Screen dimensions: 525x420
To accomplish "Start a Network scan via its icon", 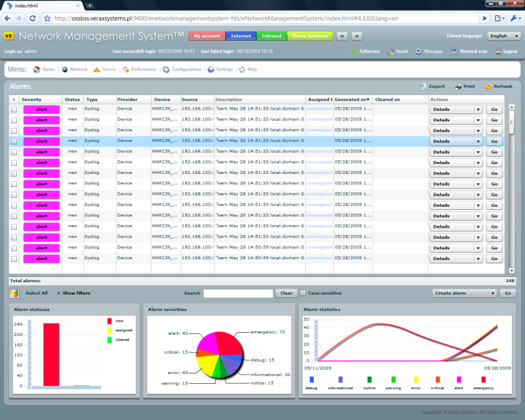I will click(453, 52).
